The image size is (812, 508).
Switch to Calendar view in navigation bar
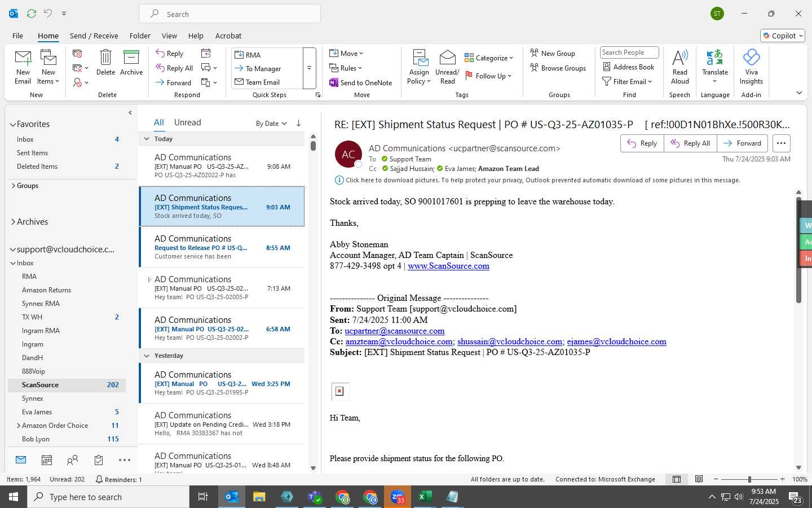47,460
